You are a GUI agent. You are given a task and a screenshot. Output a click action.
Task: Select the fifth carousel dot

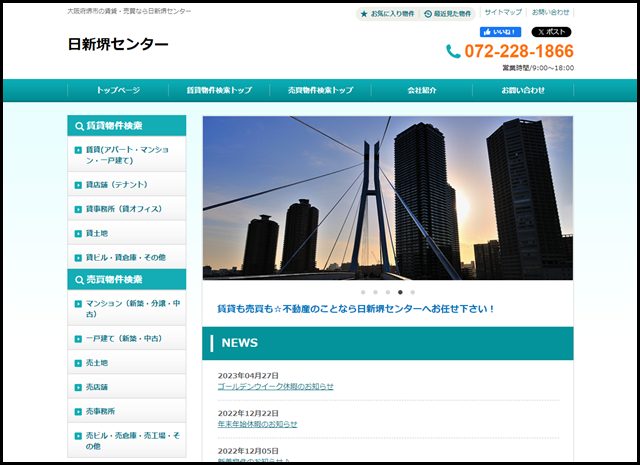(x=413, y=292)
